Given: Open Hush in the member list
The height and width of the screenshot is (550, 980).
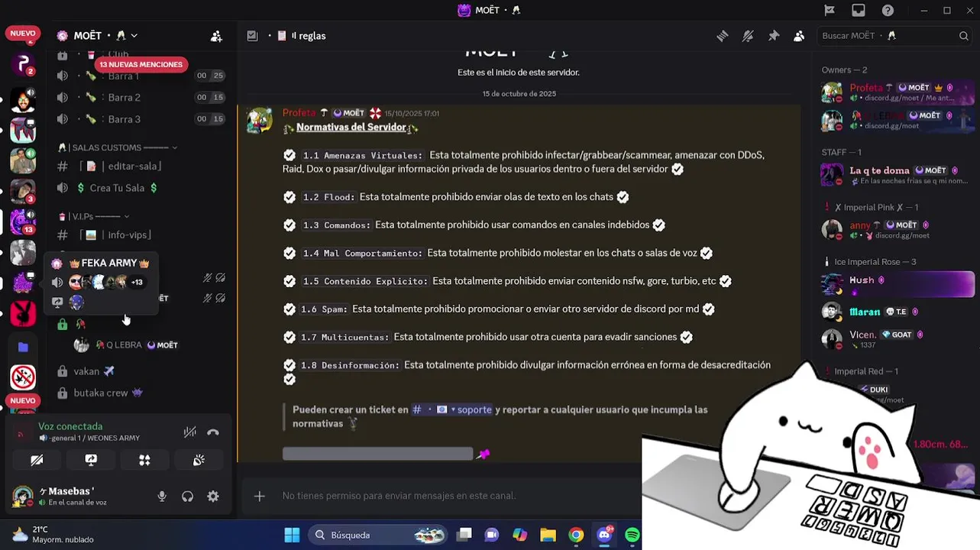Looking at the screenshot, I should point(898,284).
